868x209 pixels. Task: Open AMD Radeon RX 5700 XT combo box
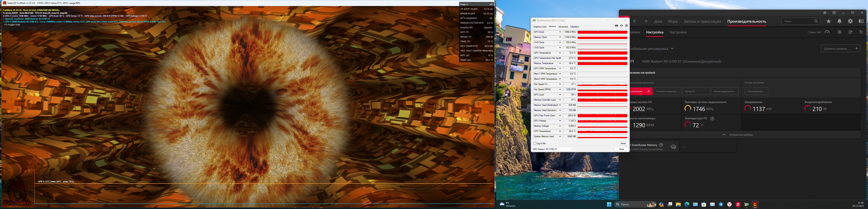pos(553,149)
